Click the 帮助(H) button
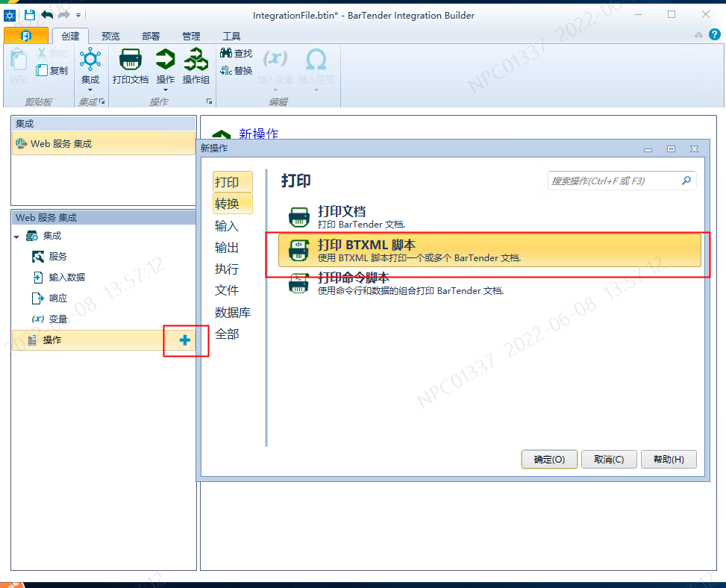 [x=669, y=459]
